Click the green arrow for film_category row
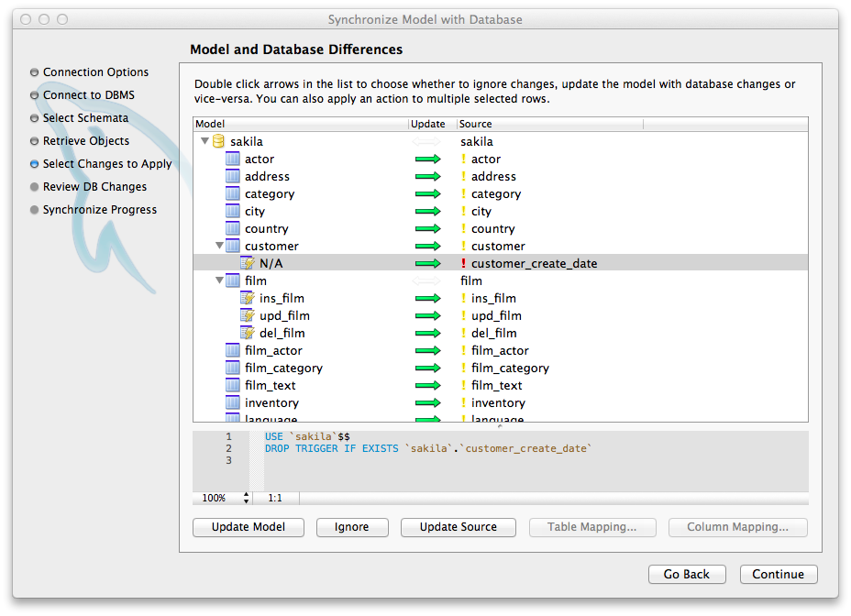This screenshot has height=616, width=851. click(x=427, y=368)
